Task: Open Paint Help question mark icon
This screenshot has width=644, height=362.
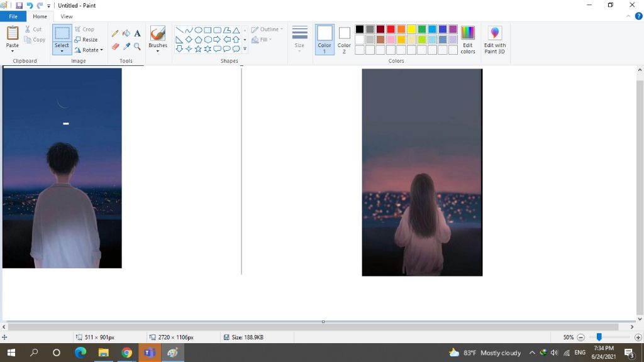Action: (x=639, y=16)
